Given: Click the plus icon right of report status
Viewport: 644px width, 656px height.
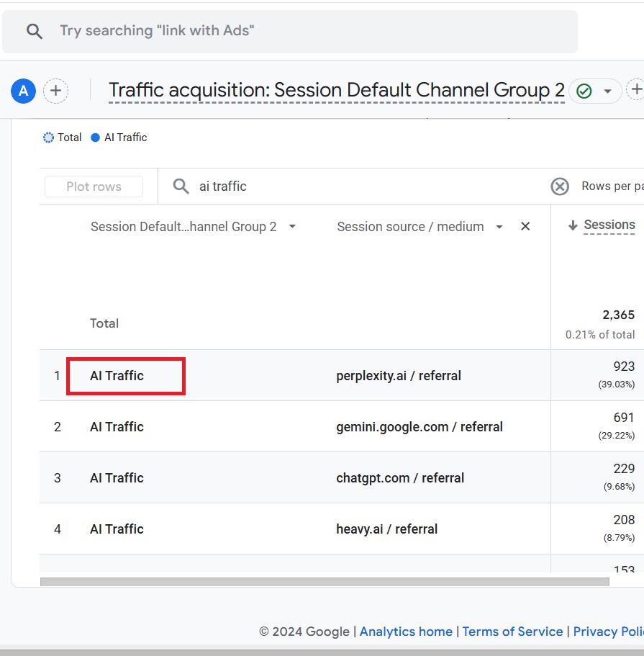Looking at the screenshot, I should coord(636,89).
